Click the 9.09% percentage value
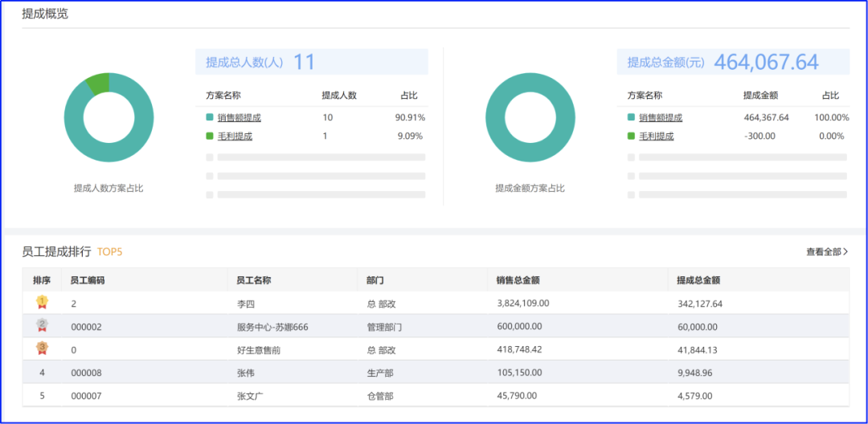This screenshot has width=868, height=424. (x=410, y=136)
